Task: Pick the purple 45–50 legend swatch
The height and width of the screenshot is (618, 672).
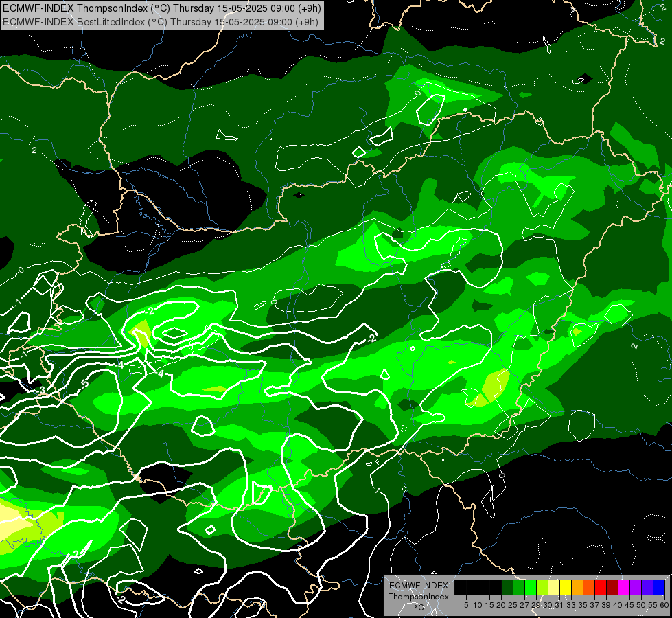Action: pyautogui.click(x=636, y=587)
